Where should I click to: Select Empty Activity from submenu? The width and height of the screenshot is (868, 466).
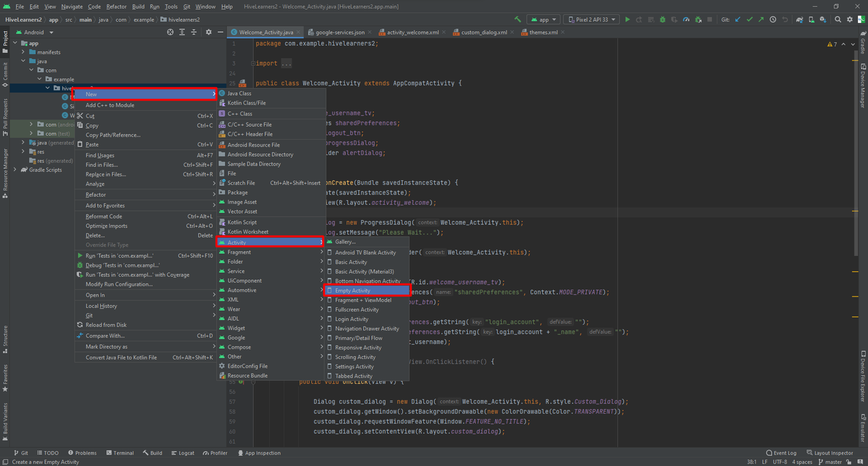pyautogui.click(x=367, y=290)
